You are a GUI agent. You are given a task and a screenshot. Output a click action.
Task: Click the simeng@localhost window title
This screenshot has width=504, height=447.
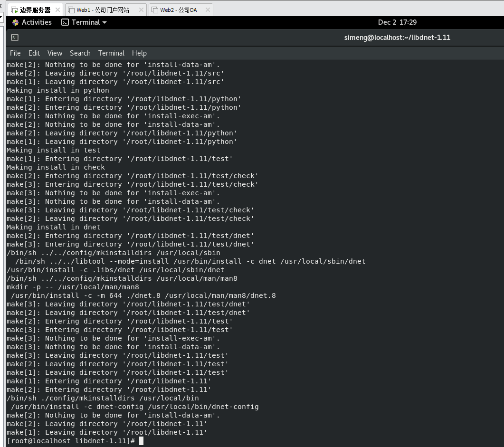(x=397, y=38)
